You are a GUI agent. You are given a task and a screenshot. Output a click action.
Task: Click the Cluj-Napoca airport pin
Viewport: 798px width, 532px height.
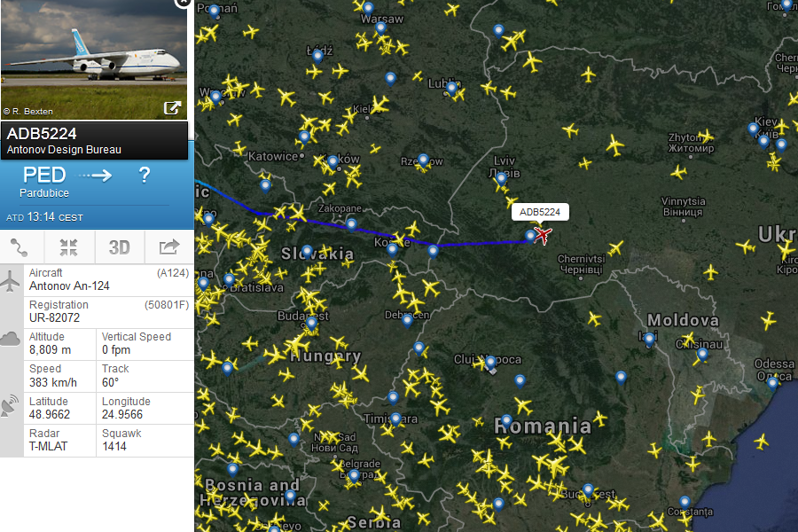pos(490,363)
